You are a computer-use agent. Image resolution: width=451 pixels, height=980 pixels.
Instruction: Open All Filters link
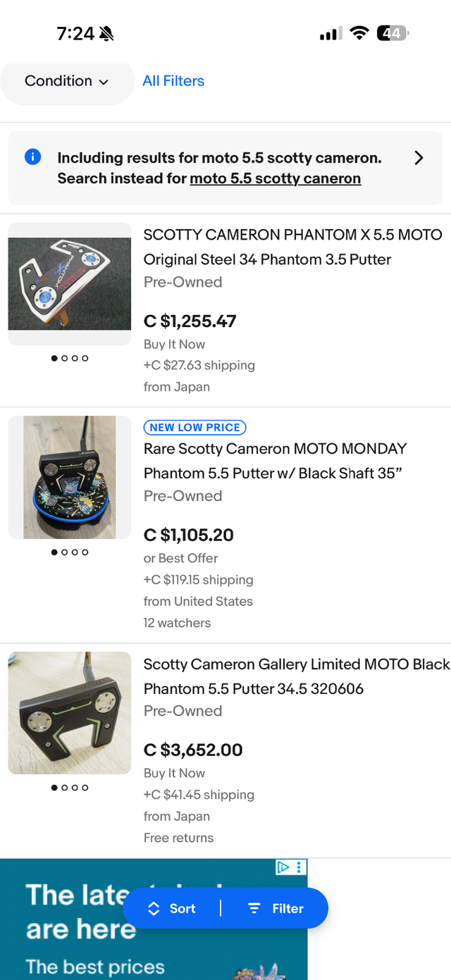tap(173, 81)
